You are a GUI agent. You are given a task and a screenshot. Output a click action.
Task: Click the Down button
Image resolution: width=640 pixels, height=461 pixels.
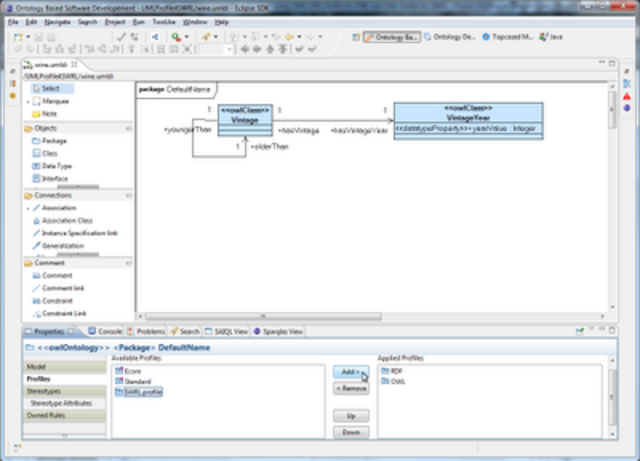(351, 432)
